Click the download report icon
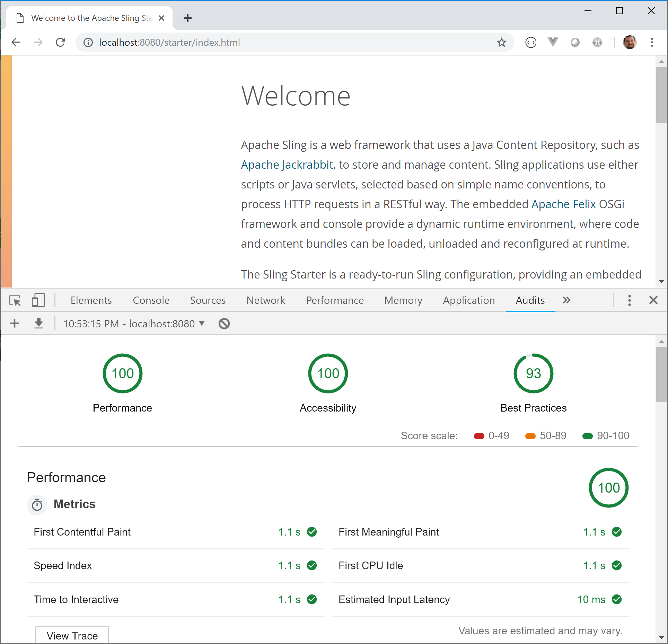Screen dimensions: 668x644 point(39,324)
